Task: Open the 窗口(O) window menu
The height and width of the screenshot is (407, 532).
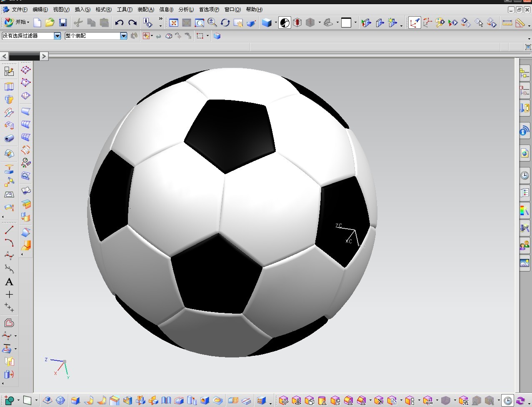Action: pos(232,9)
